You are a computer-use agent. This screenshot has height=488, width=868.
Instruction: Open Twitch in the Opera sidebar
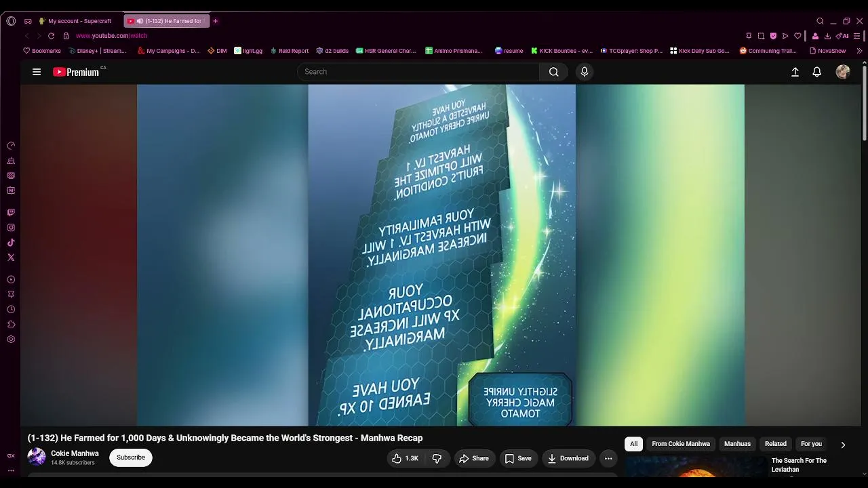coord(11,213)
